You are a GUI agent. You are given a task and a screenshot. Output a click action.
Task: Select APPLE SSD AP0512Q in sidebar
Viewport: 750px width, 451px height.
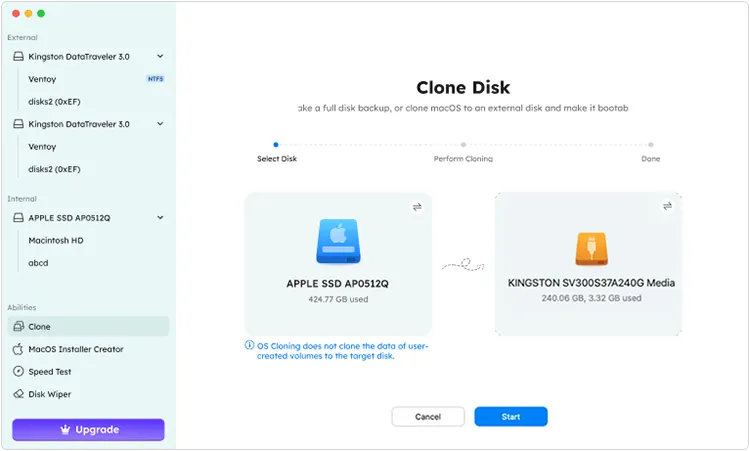(x=88, y=218)
